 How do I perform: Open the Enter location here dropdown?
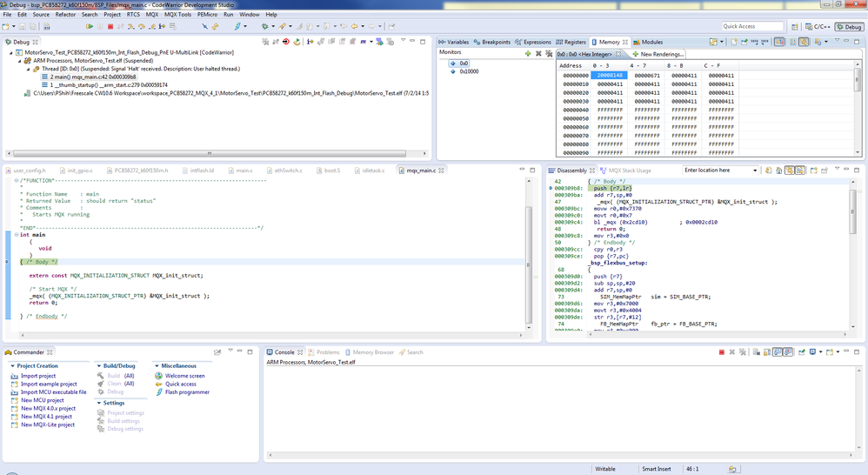[753, 171]
